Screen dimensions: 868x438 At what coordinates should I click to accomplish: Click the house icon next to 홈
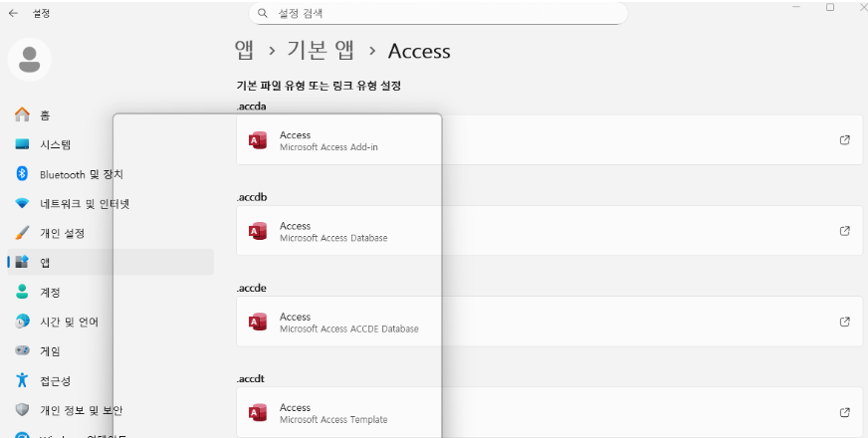pyautogui.click(x=22, y=114)
